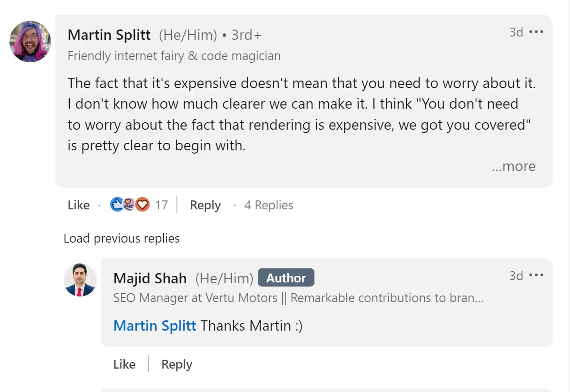Expand the comment with the more link

(514, 166)
